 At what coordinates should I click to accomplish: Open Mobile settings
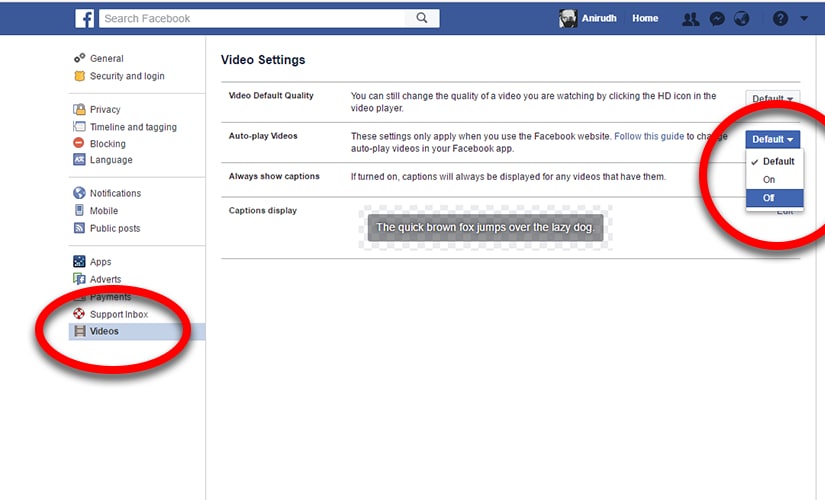[104, 211]
